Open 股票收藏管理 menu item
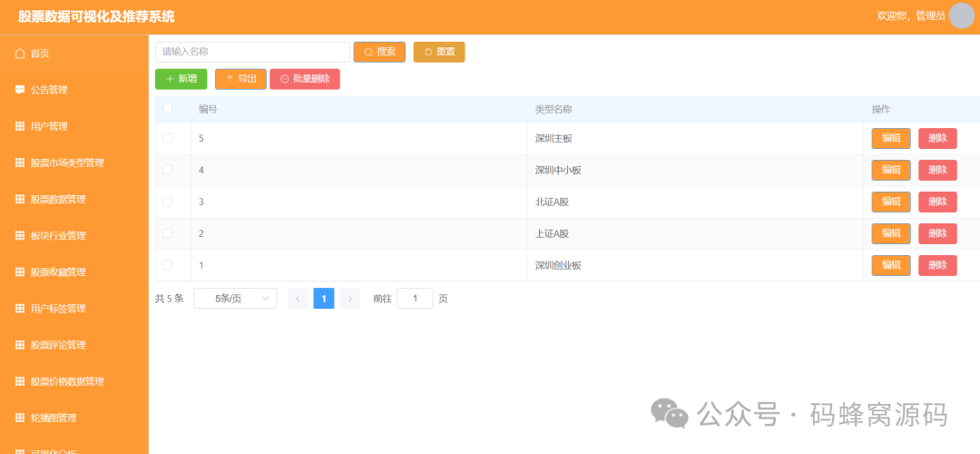This screenshot has height=454, width=980. tap(74, 272)
